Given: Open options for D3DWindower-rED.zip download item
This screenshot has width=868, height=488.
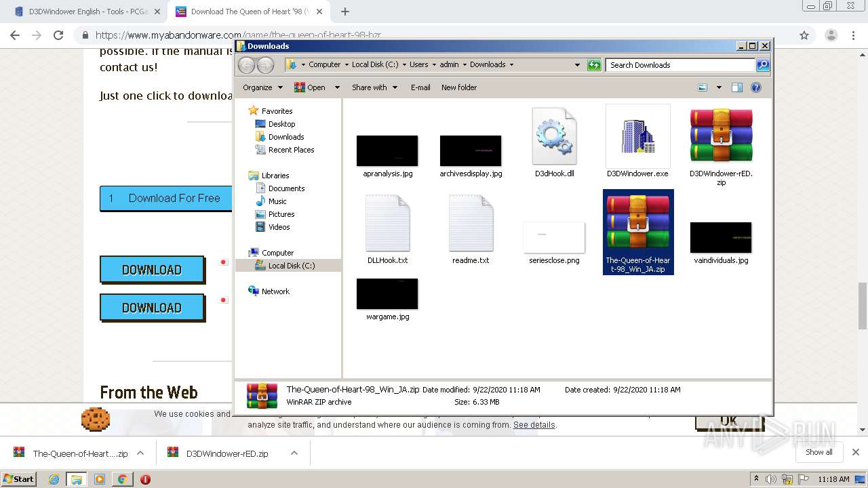Looking at the screenshot, I should 294,453.
